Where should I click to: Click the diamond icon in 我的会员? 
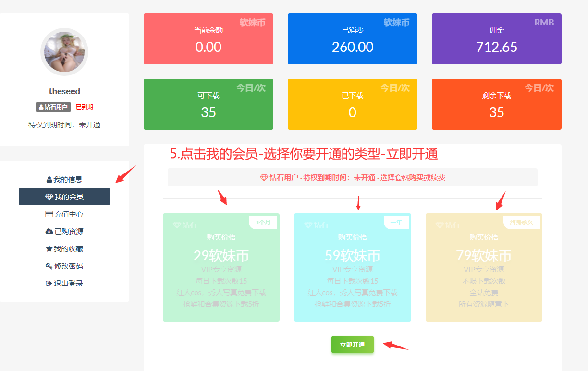pos(49,197)
